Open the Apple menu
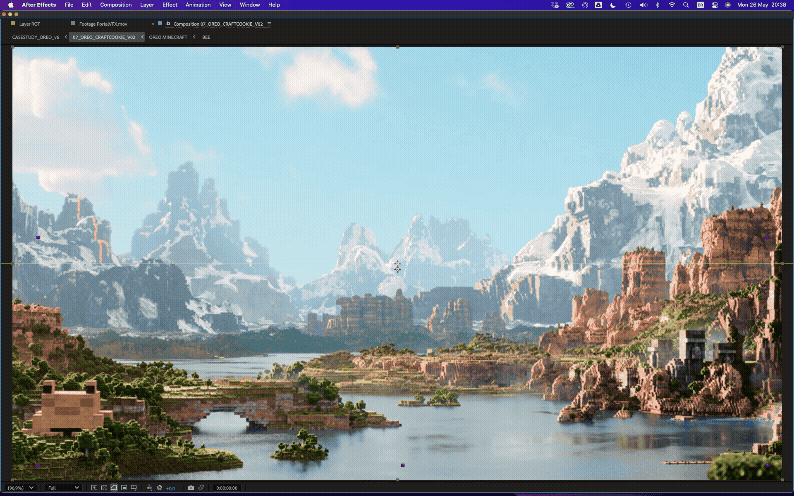Image resolution: width=794 pixels, height=496 pixels. [x=11, y=5]
